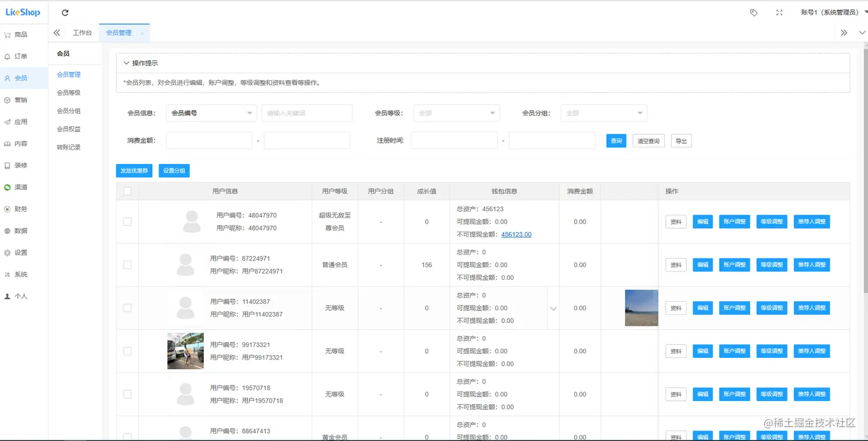
Task: Switch to the 工作台 tab
Action: coord(82,33)
